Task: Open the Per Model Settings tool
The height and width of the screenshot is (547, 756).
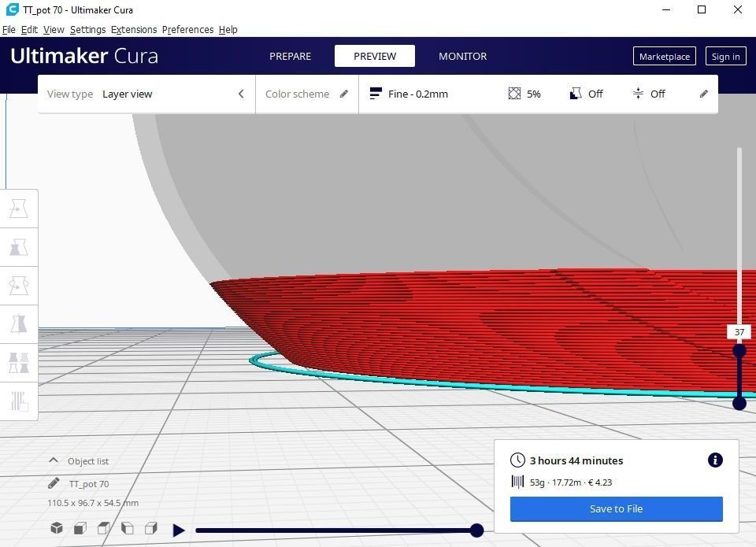Action: 19,363
